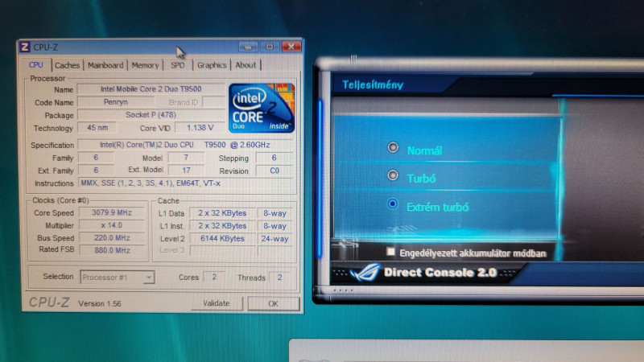Click the Core VID value 1.138 V
This screenshot has width=644, height=362.
[x=200, y=128]
